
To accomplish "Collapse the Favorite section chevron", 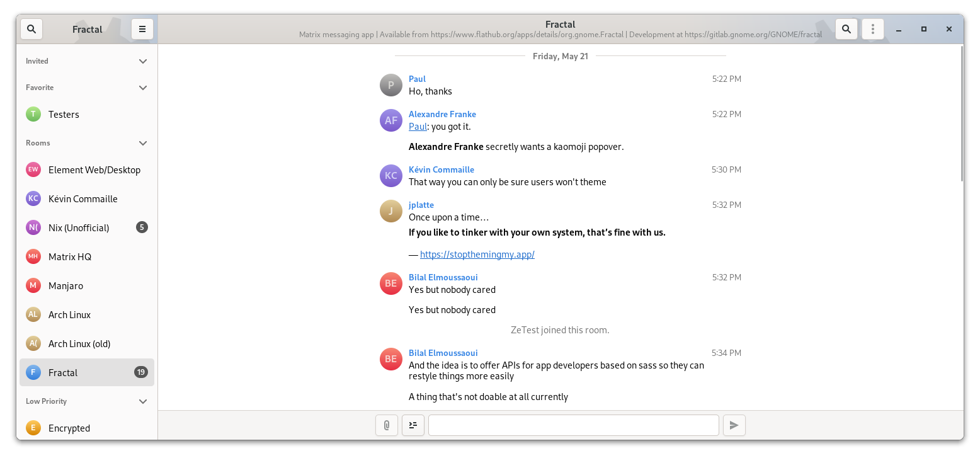I will click(143, 88).
